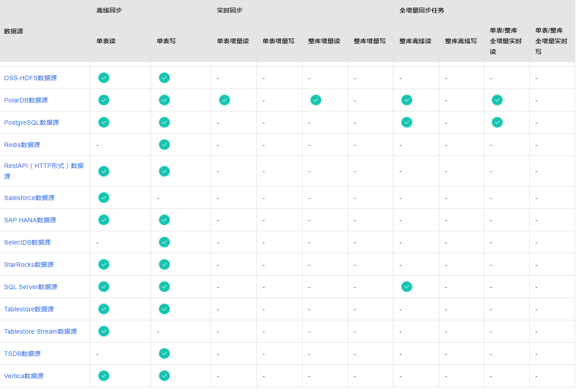Click SQL Server 单表读 check icon

click(104, 286)
